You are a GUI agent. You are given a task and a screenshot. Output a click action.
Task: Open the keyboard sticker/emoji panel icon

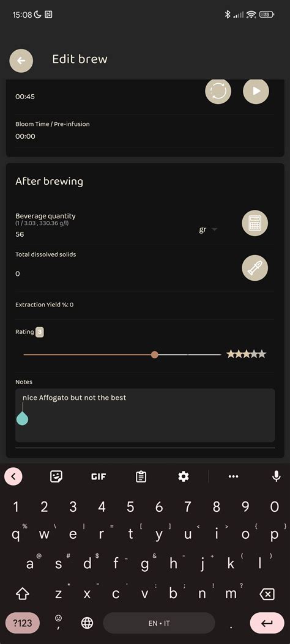56,476
